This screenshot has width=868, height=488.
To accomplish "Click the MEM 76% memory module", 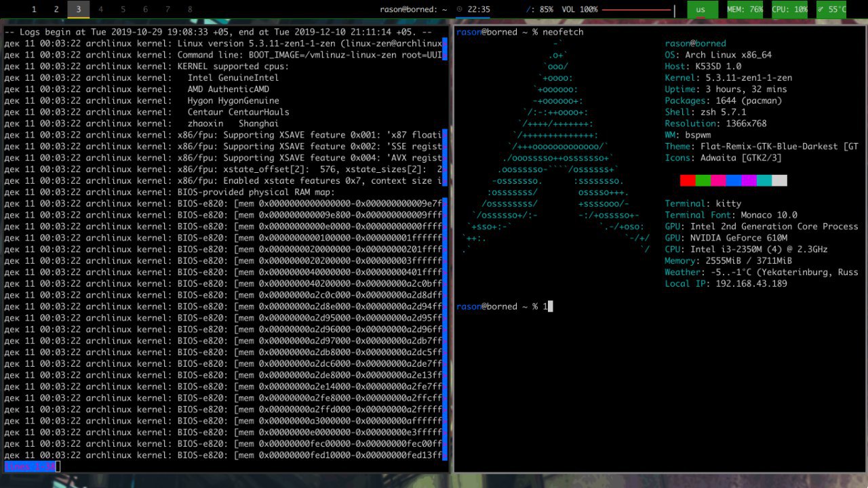I will (745, 9).
